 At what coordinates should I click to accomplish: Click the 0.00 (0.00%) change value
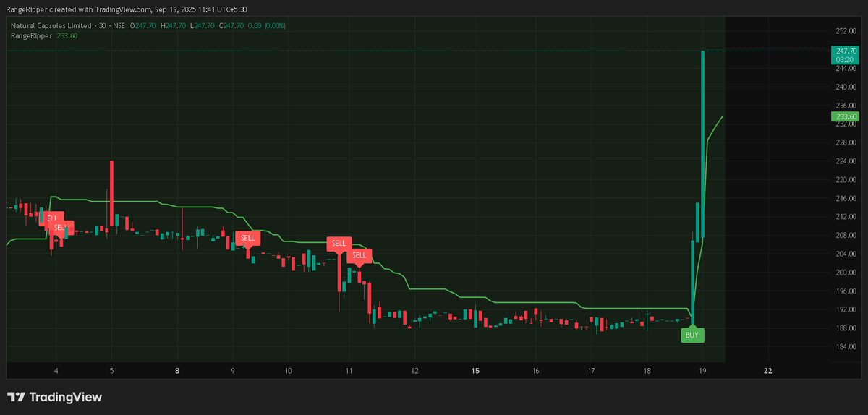pos(268,25)
